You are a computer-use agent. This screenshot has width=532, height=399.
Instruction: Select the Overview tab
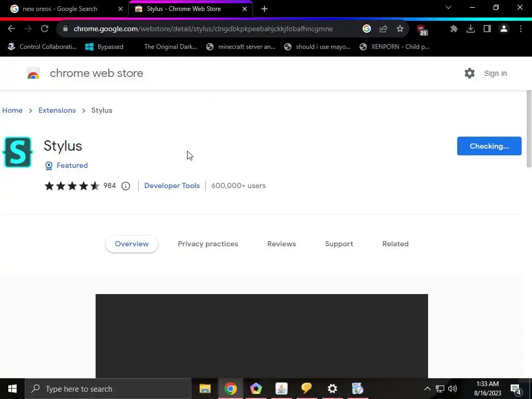(x=131, y=244)
